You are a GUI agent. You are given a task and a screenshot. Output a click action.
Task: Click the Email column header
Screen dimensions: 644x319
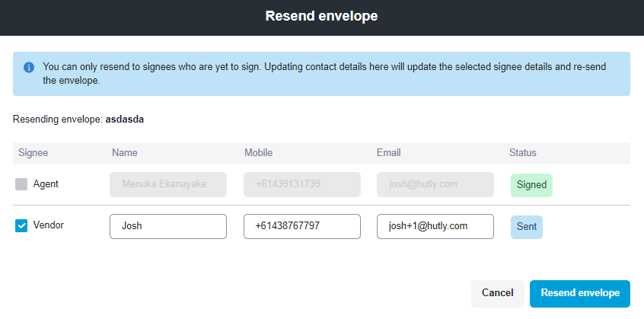[x=389, y=153]
